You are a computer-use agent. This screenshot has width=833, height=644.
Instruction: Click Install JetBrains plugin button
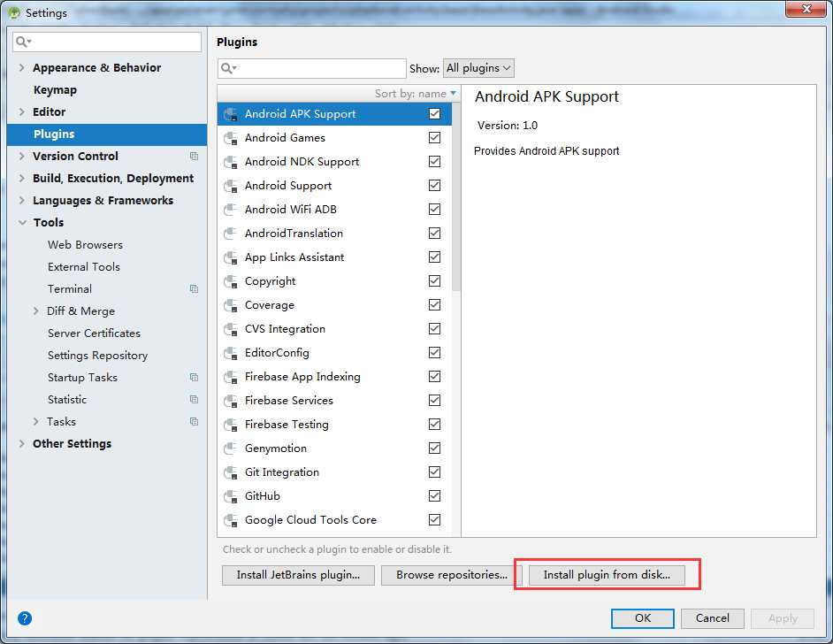(x=298, y=575)
